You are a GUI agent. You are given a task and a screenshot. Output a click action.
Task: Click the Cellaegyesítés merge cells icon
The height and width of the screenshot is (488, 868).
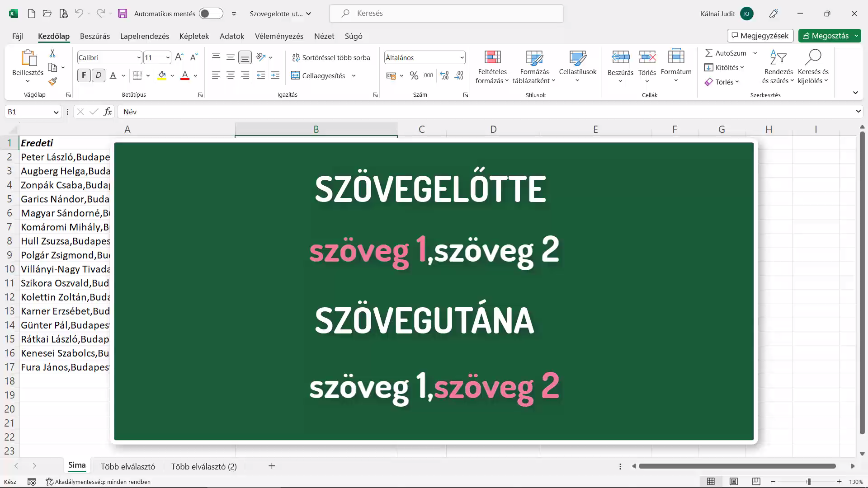click(295, 75)
